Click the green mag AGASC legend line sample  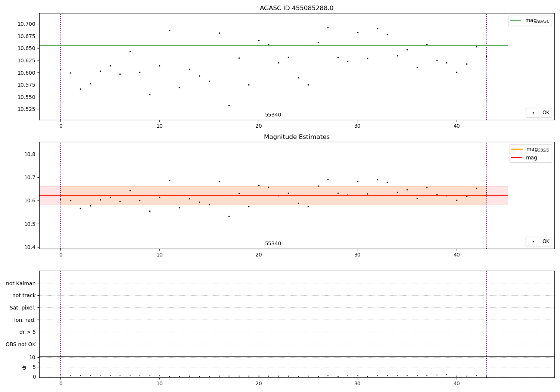tap(516, 20)
